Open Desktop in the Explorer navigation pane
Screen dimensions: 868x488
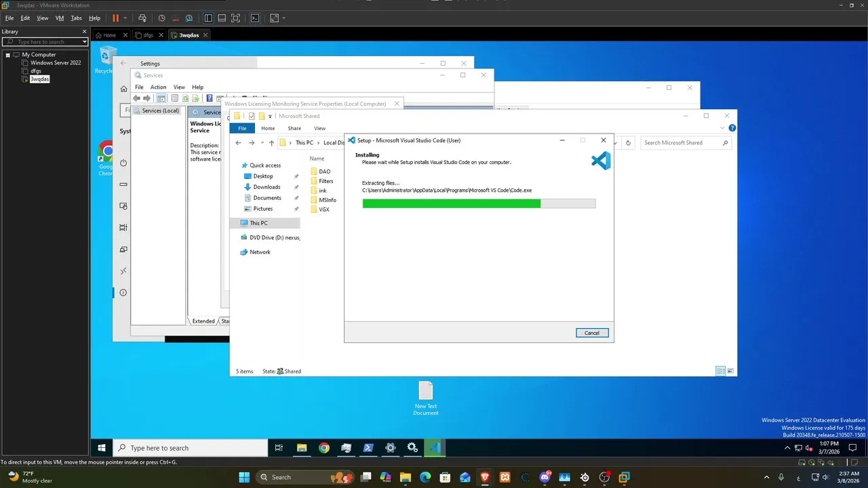point(263,176)
